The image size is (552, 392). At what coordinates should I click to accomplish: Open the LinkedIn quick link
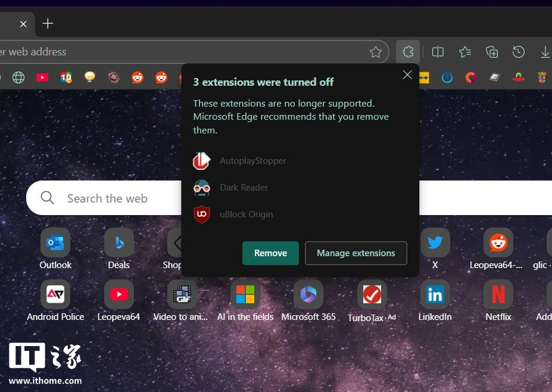coord(435,301)
